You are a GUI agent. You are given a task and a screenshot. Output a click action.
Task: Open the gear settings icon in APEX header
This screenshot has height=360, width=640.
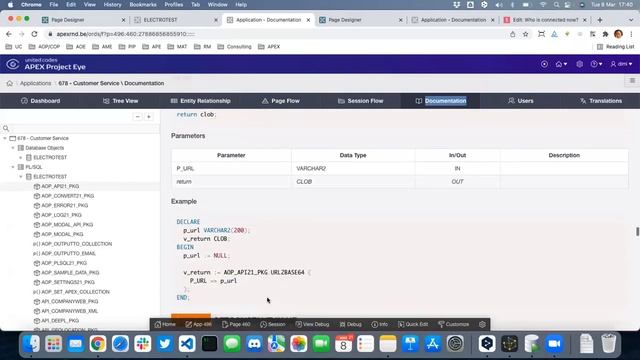[x=580, y=64]
